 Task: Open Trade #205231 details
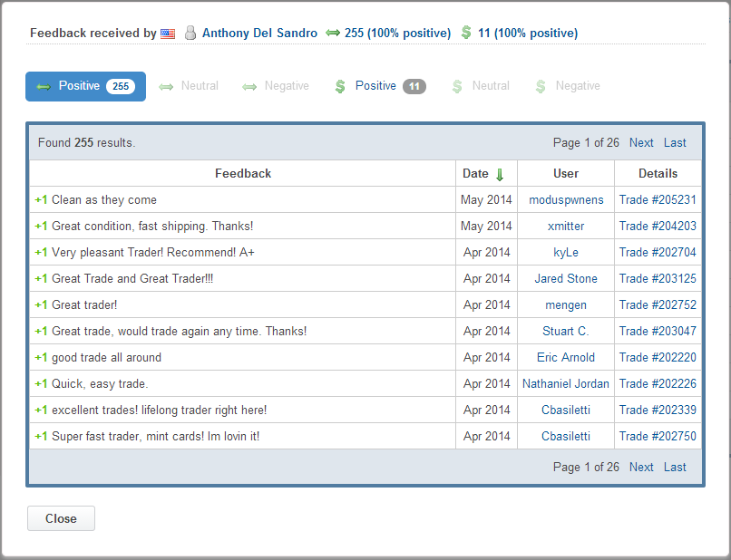point(658,200)
